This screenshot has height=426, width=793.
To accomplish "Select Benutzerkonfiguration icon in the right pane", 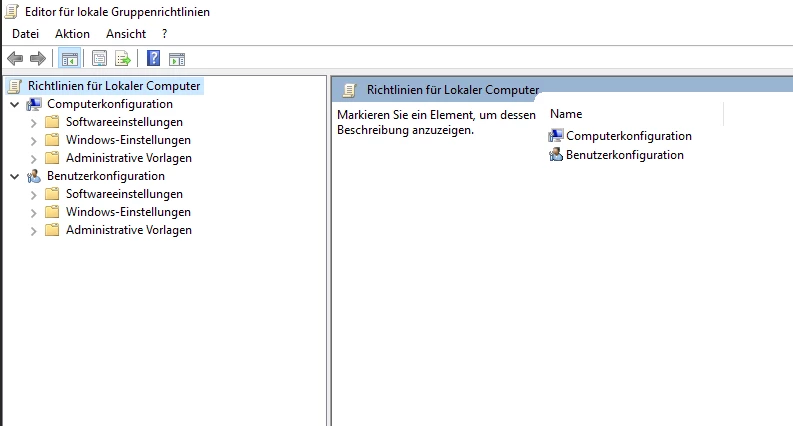I will click(x=556, y=155).
